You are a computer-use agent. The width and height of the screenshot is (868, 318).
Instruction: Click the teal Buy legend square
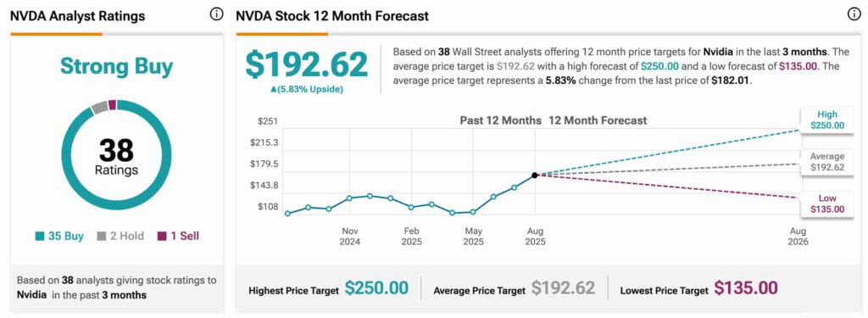(39, 236)
